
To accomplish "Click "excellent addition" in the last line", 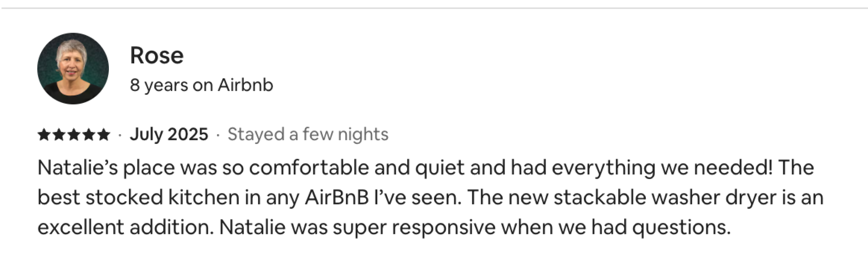I will click(125, 227).
